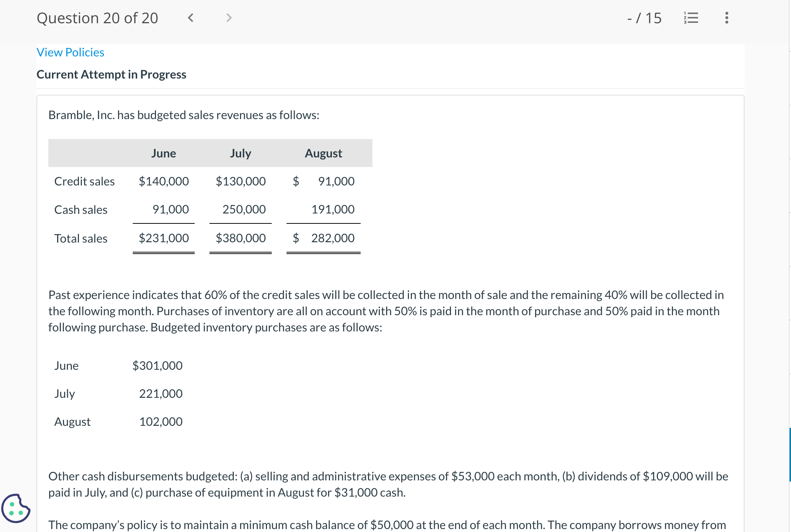Go to the next question arrow
The height and width of the screenshot is (532, 791).
[229, 18]
